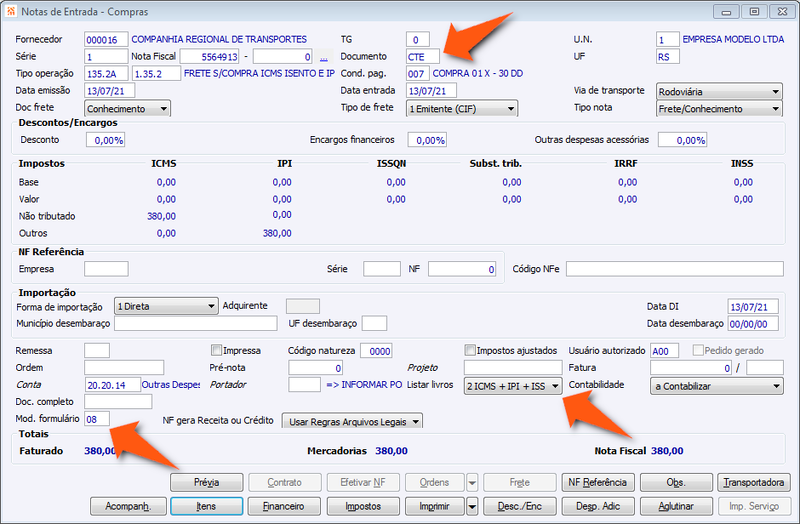The height and width of the screenshot is (524, 800).
Task: Click the Obs. button
Action: tap(676, 482)
